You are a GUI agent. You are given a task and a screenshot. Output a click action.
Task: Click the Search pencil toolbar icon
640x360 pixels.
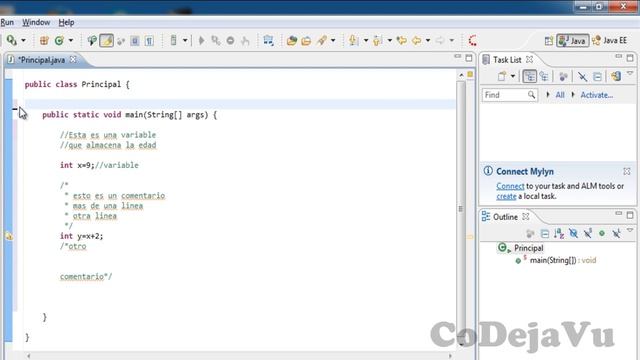click(x=322, y=40)
